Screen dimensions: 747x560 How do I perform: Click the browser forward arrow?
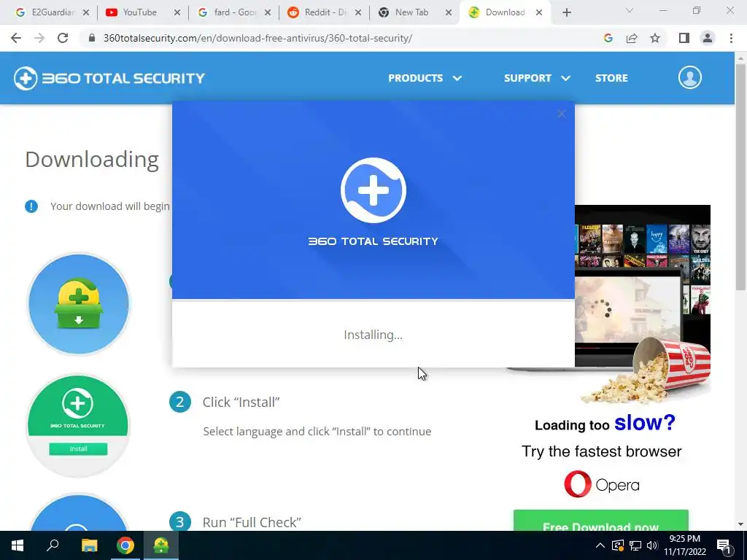(39, 38)
